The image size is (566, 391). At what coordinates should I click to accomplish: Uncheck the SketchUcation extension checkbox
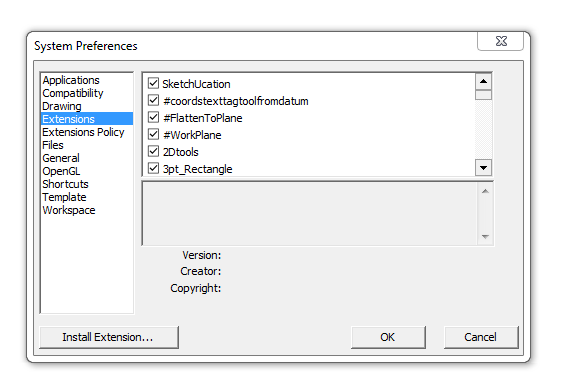(153, 83)
